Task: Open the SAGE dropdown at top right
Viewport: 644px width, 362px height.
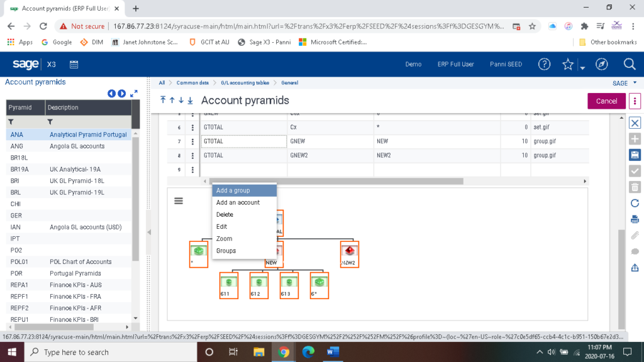Action: point(623,82)
